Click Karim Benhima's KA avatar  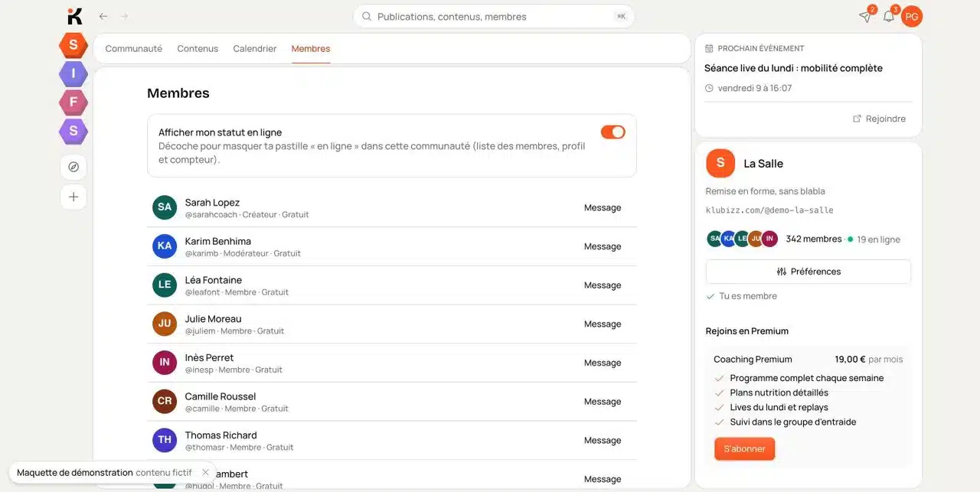[x=165, y=246]
